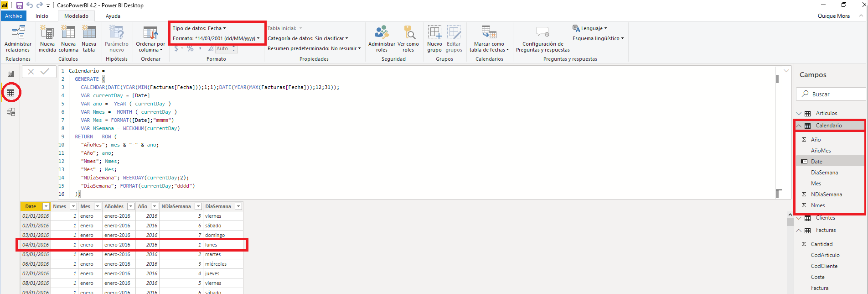Apply the currency format symbol
Image resolution: width=868 pixels, height=294 pixels.
coord(176,48)
